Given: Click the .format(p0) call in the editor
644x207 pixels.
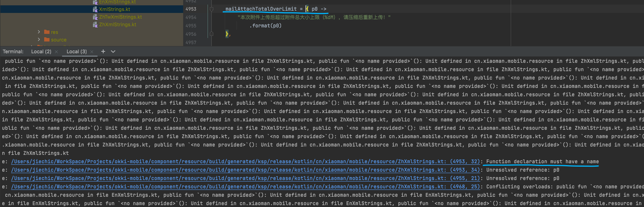Looking at the screenshot, I should click(265, 26).
